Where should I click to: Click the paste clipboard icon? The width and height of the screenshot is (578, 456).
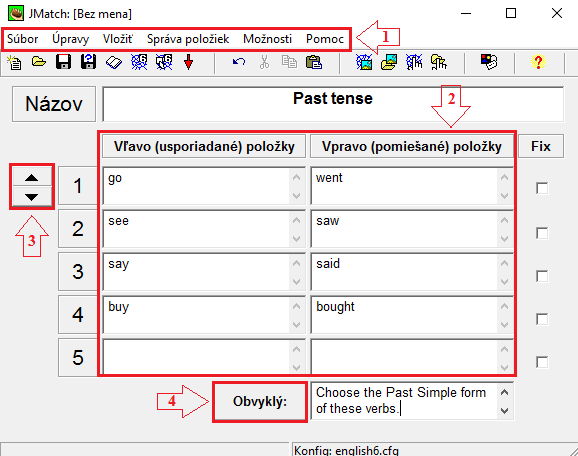pyautogui.click(x=314, y=62)
